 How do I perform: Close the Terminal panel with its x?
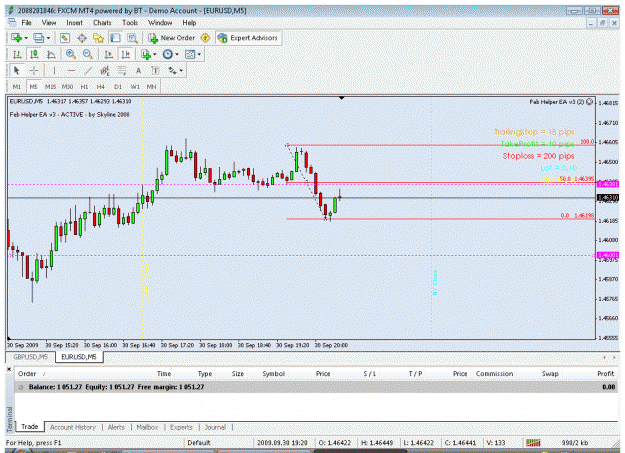9,369
